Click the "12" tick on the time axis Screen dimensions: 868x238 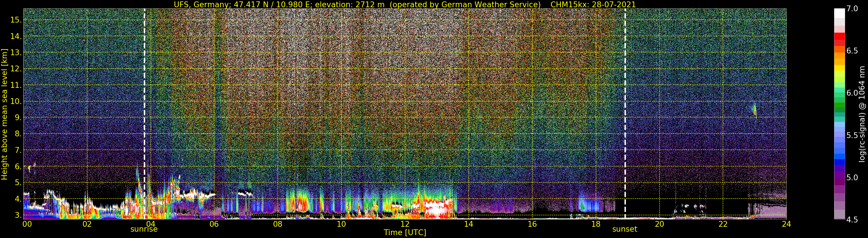(x=405, y=224)
